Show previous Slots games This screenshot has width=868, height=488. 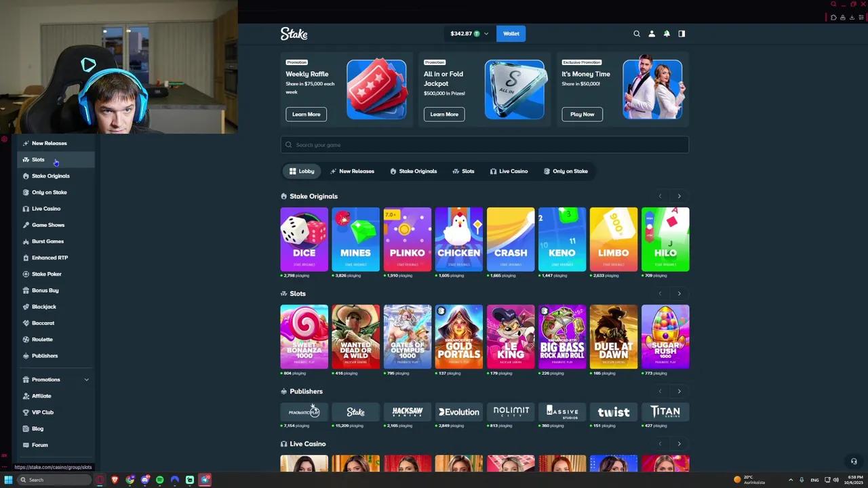[x=660, y=293]
